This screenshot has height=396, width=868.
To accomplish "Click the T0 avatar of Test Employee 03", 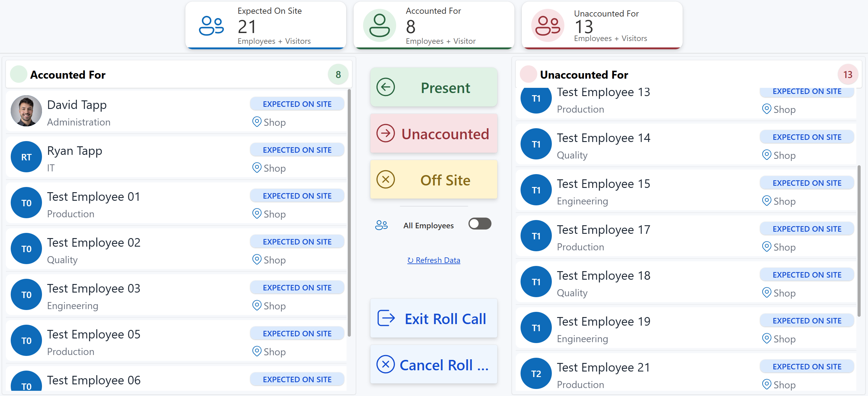I will pyautogui.click(x=26, y=295).
